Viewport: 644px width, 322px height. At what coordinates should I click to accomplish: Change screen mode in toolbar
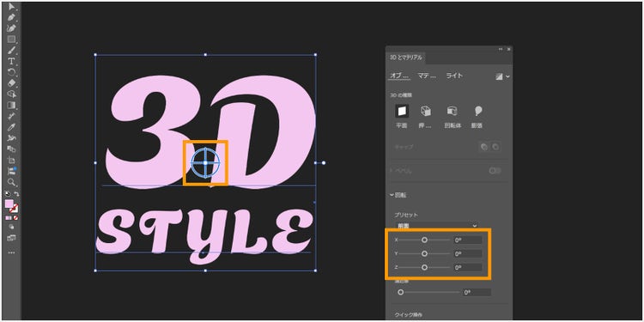point(11,238)
